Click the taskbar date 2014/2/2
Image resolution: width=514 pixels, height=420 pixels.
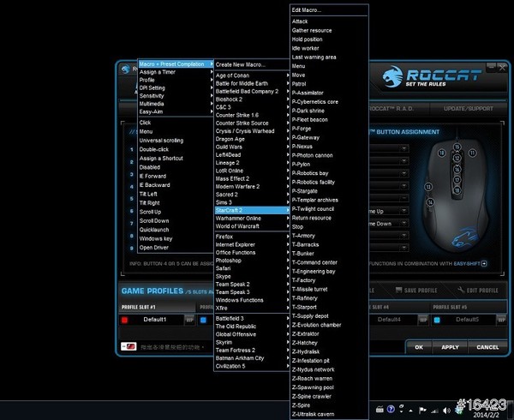point(486,415)
